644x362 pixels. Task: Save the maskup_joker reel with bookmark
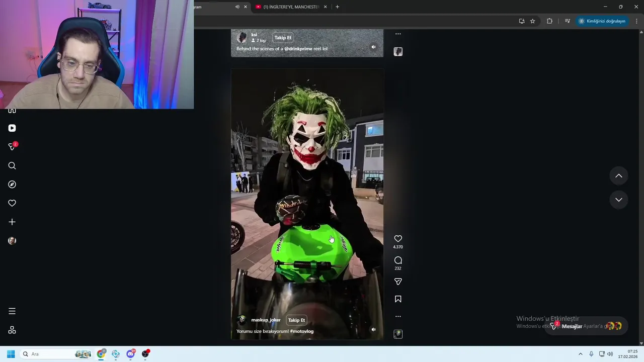[x=398, y=299]
